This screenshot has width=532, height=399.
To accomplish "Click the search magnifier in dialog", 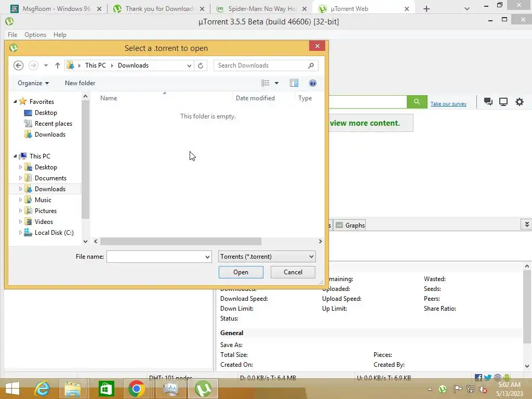I will point(311,65).
